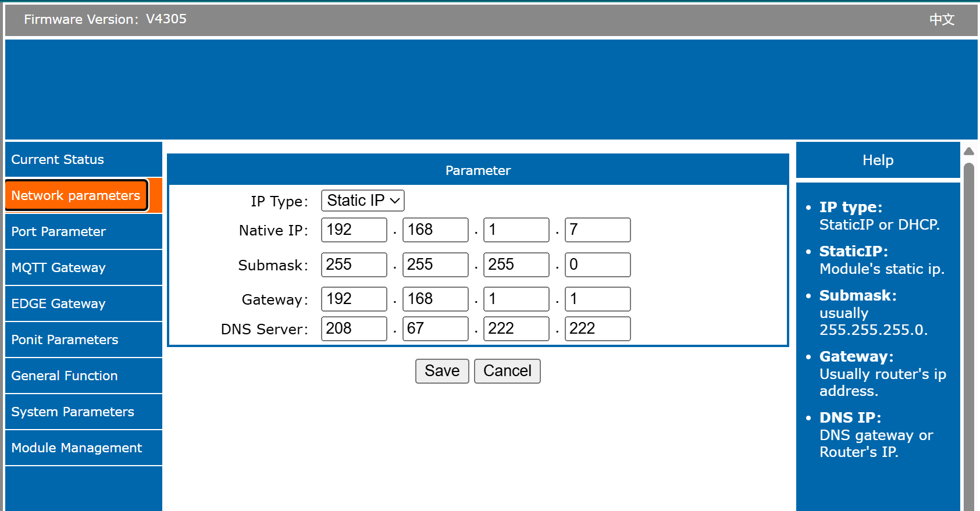Go to Port Parameter section
This screenshot has height=511, width=980.
[83, 231]
